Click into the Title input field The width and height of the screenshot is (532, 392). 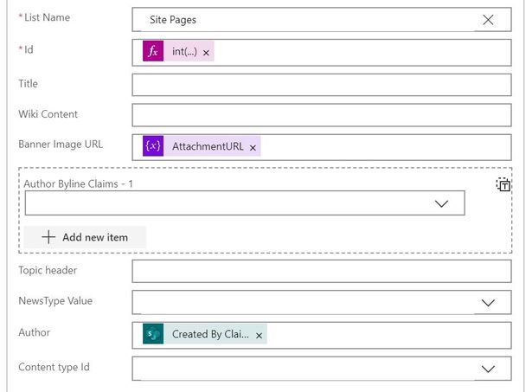[321, 85]
